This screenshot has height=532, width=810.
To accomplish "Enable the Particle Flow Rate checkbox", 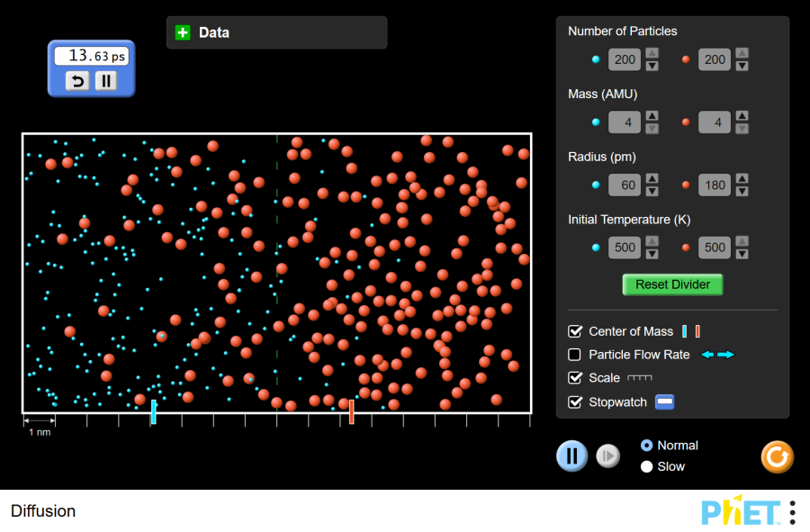I will [574, 355].
